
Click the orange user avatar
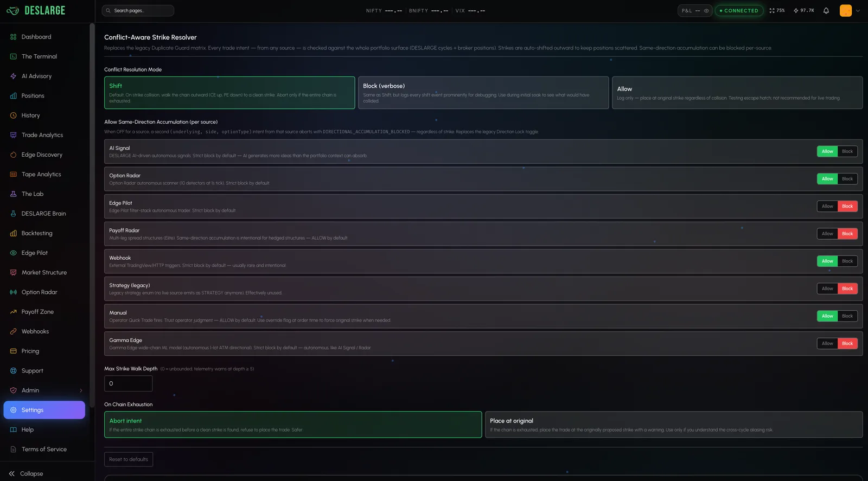click(x=846, y=10)
